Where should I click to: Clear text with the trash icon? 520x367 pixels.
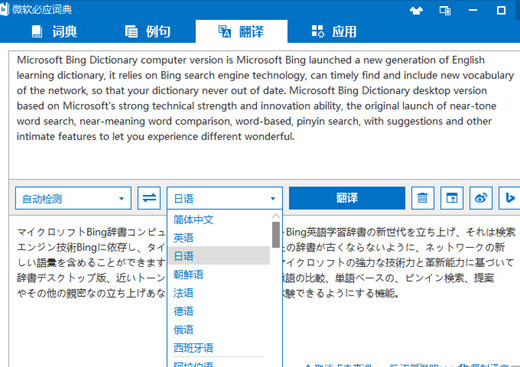422,198
